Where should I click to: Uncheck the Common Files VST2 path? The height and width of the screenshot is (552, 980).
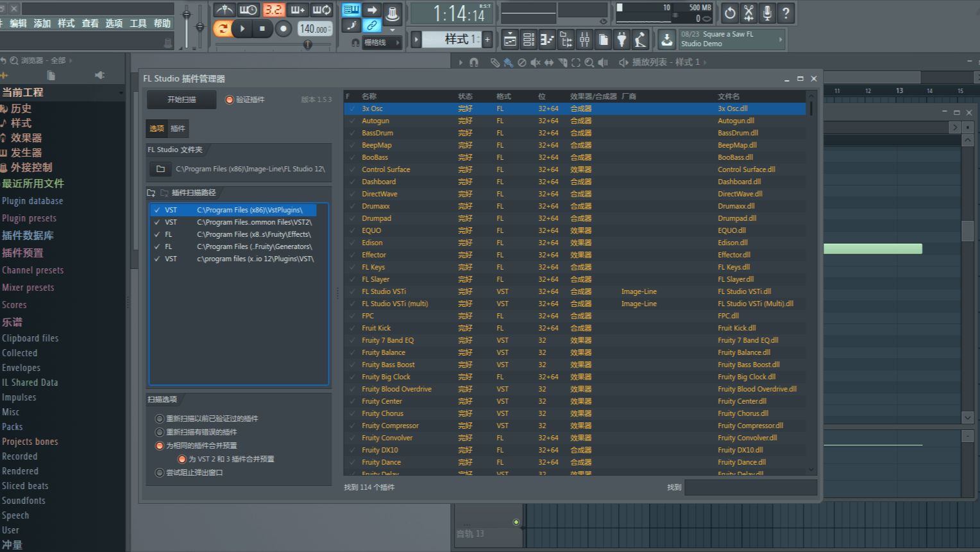[157, 222]
